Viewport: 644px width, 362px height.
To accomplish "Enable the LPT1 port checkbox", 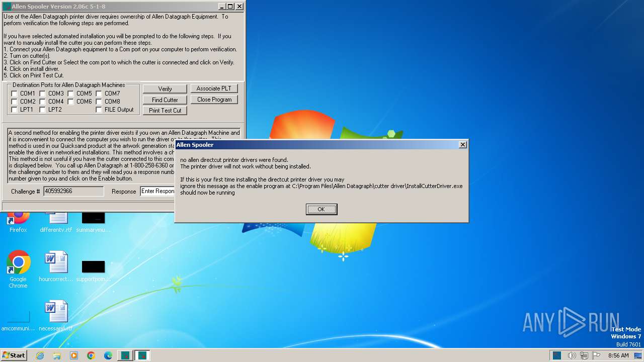I will 14,110.
